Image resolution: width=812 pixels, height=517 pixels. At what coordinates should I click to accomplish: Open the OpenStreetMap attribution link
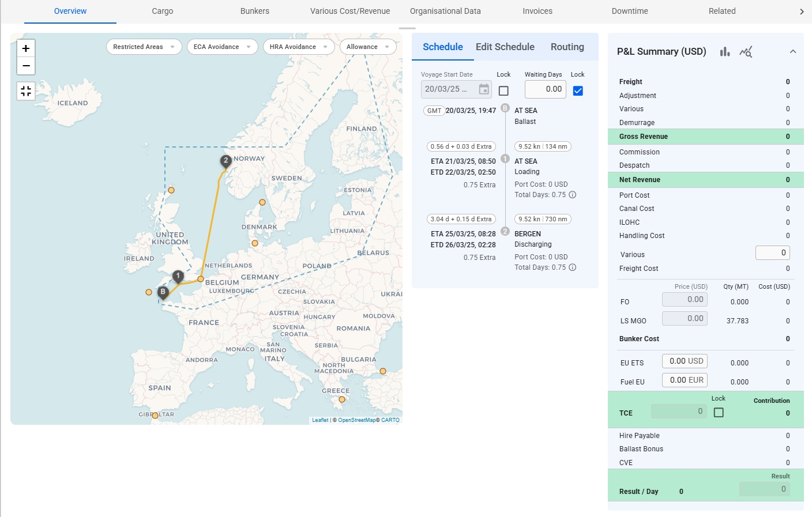click(356, 420)
